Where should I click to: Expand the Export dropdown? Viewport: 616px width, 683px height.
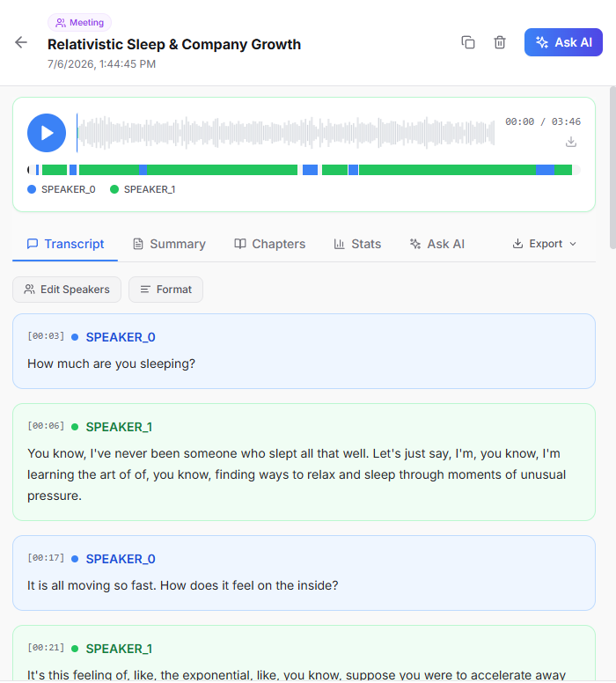[x=545, y=244]
